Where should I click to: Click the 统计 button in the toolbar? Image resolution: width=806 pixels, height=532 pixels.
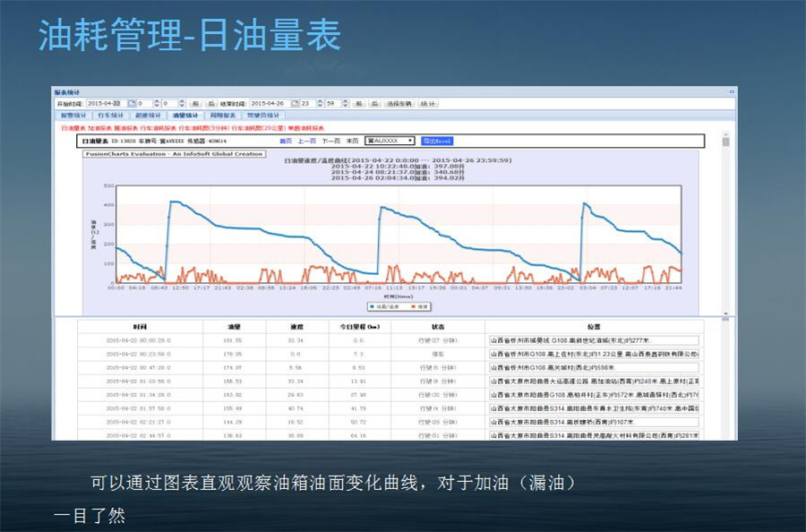pyautogui.click(x=428, y=104)
